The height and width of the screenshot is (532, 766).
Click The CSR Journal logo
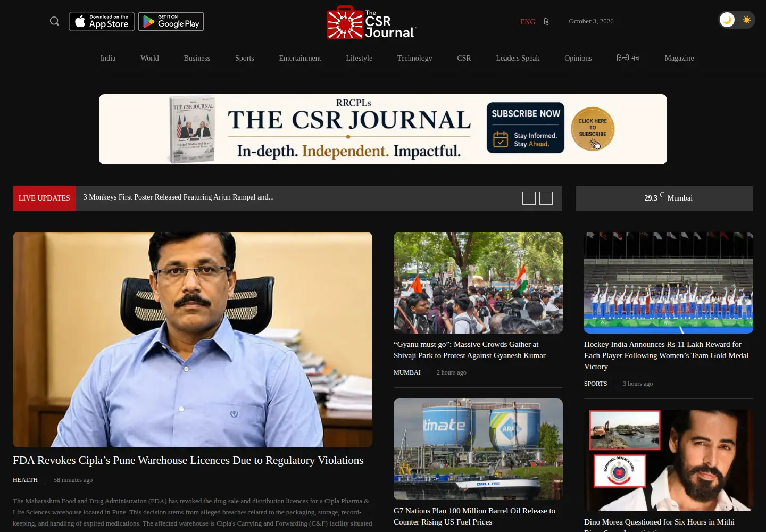(372, 22)
